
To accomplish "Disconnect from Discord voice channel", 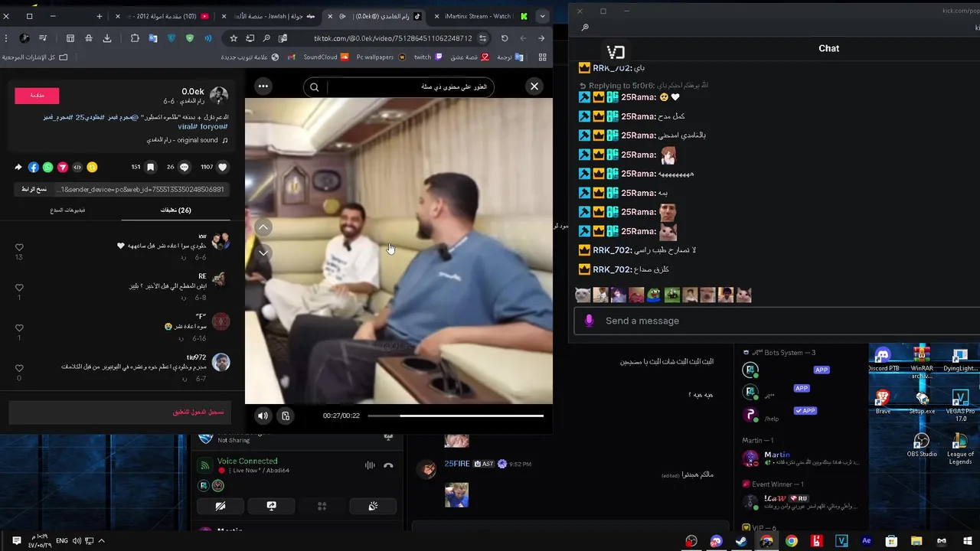I will coord(388,465).
